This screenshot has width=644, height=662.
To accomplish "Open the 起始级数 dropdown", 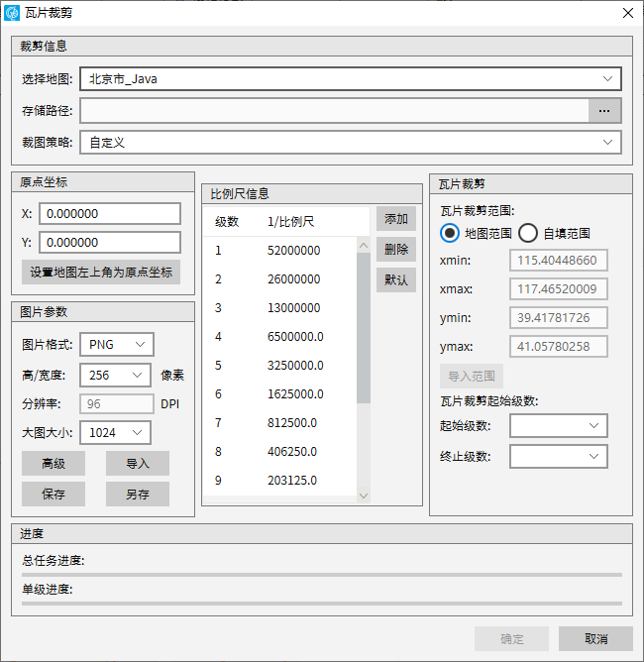I will click(x=558, y=425).
